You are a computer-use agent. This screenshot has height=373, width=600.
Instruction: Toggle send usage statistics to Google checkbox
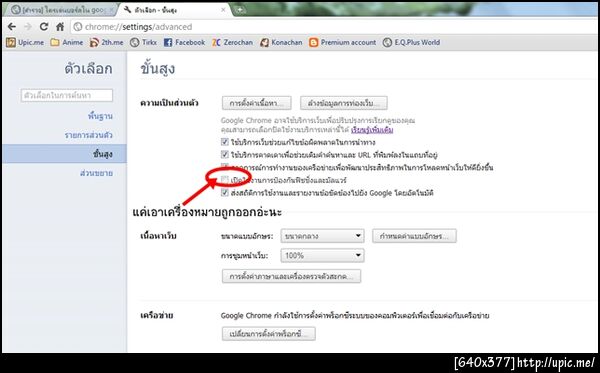pos(225,192)
